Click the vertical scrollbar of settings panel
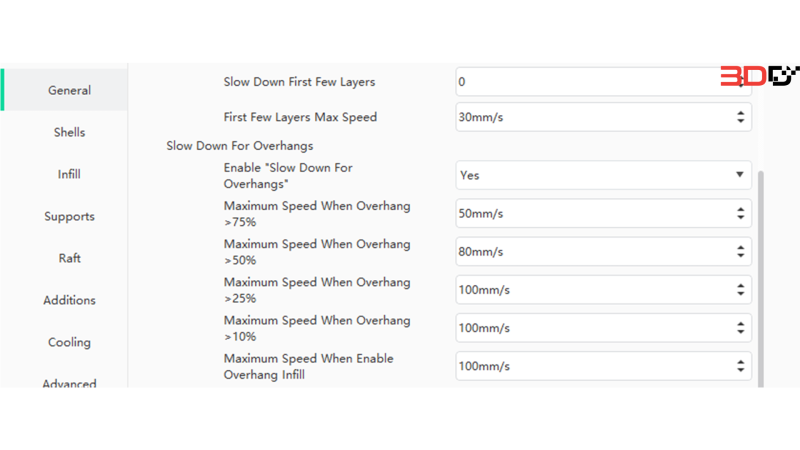The width and height of the screenshot is (800, 450). [761, 279]
